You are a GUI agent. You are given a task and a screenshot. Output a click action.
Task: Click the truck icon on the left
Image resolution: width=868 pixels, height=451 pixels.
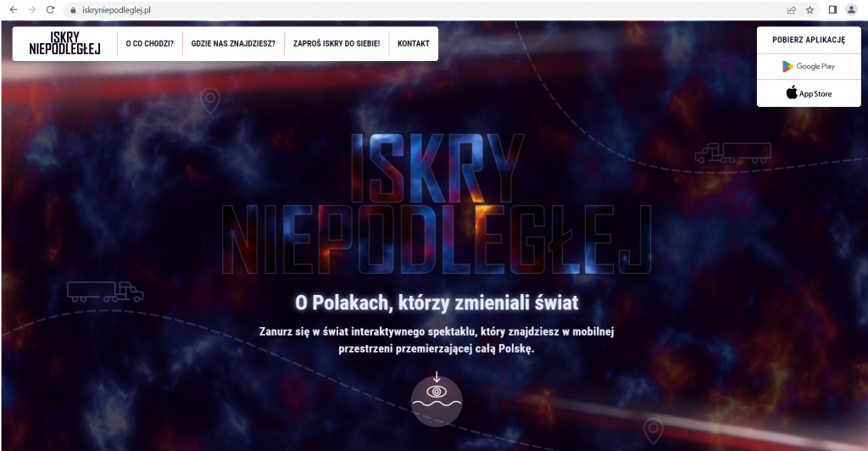click(x=105, y=292)
